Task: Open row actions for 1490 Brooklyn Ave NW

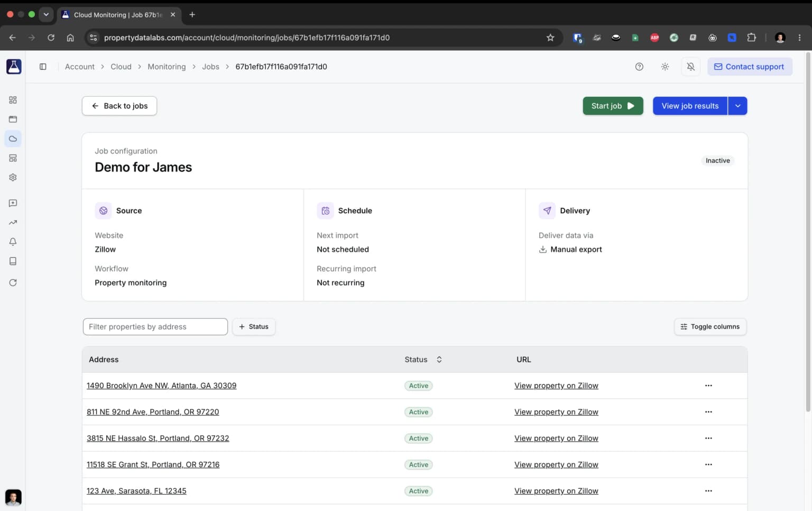Action: (708, 386)
